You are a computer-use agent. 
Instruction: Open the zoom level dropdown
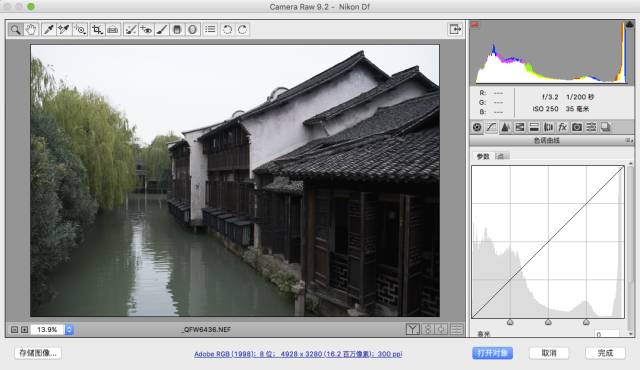coord(69,329)
